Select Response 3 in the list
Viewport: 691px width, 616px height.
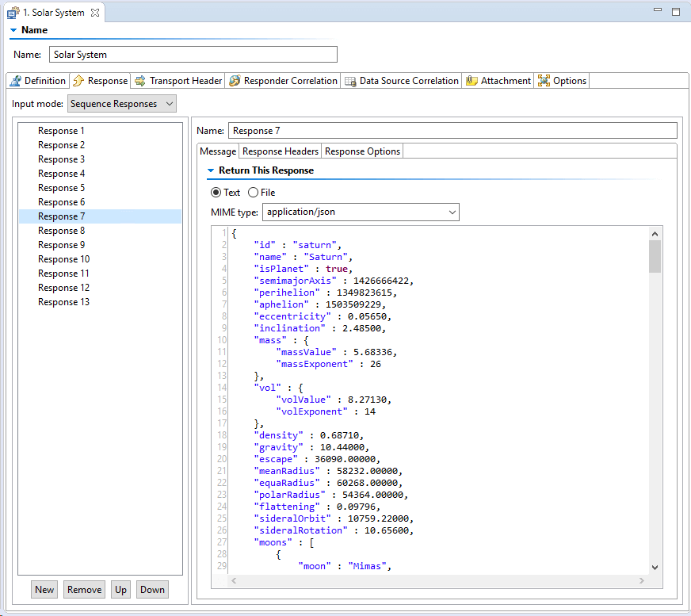click(x=100, y=159)
